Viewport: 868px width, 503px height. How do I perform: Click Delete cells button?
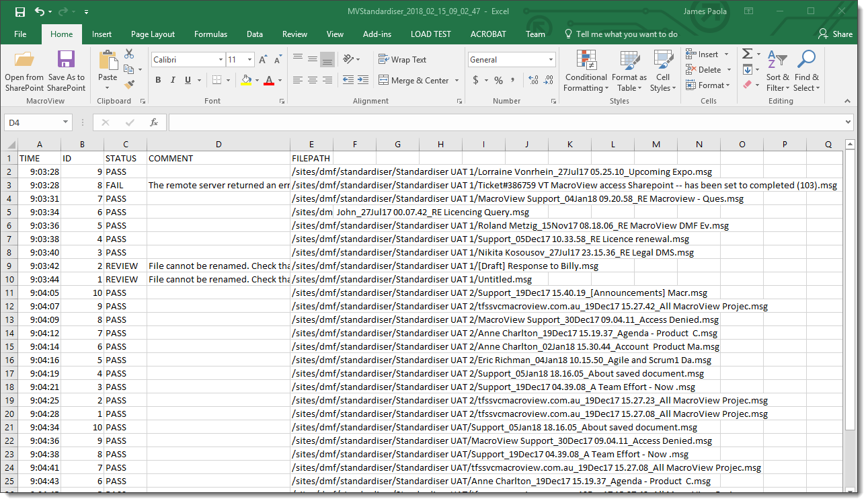click(x=703, y=70)
